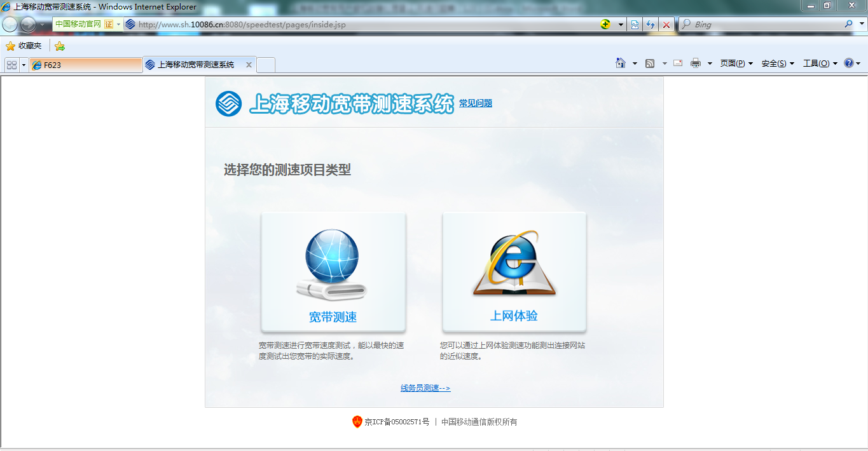Click the 中国移动通信版权所有 footer text
Screen dimensions: 868x451
click(x=479, y=422)
